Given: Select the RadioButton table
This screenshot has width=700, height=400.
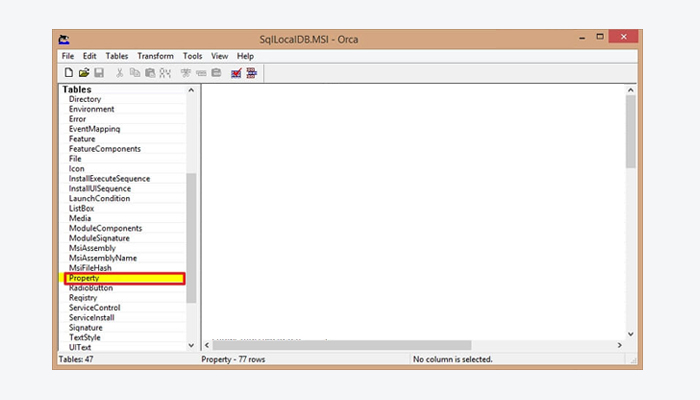Looking at the screenshot, I should (91, 288).
